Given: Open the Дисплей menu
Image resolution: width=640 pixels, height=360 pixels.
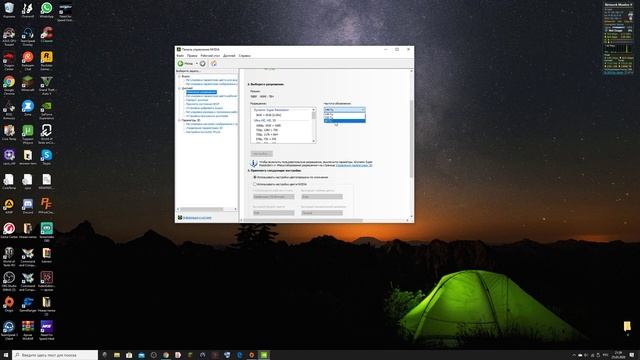Looking at the screenshot, I should [229, 56].
